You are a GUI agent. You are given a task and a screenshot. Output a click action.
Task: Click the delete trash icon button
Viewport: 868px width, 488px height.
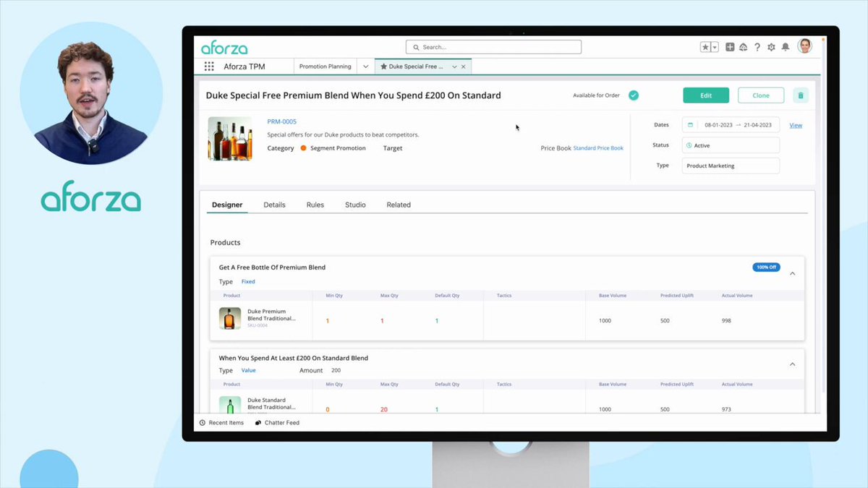(x=800, y=95)
